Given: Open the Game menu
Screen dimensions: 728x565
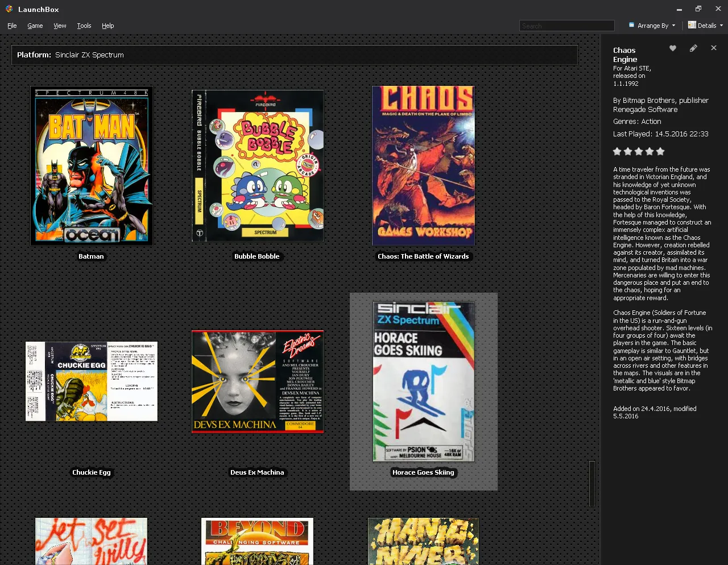Looking at the screenshot, I should pos(35,26).
